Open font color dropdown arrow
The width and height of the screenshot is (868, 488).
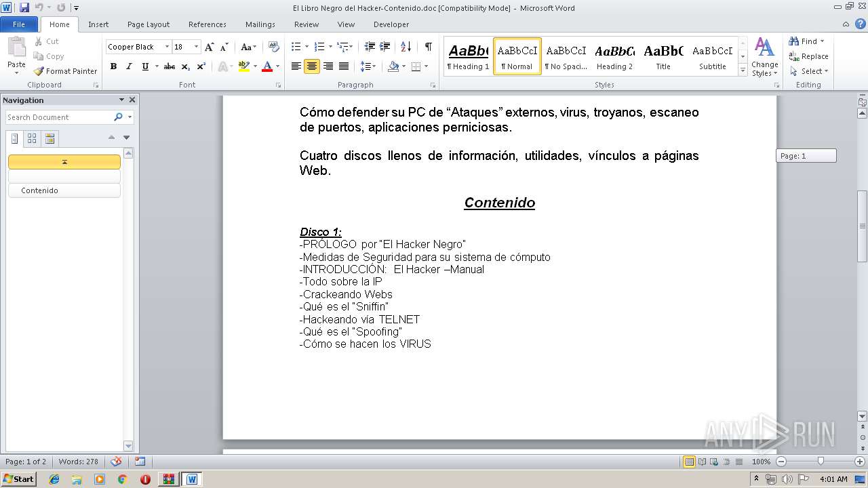click(x=277, y=66)
